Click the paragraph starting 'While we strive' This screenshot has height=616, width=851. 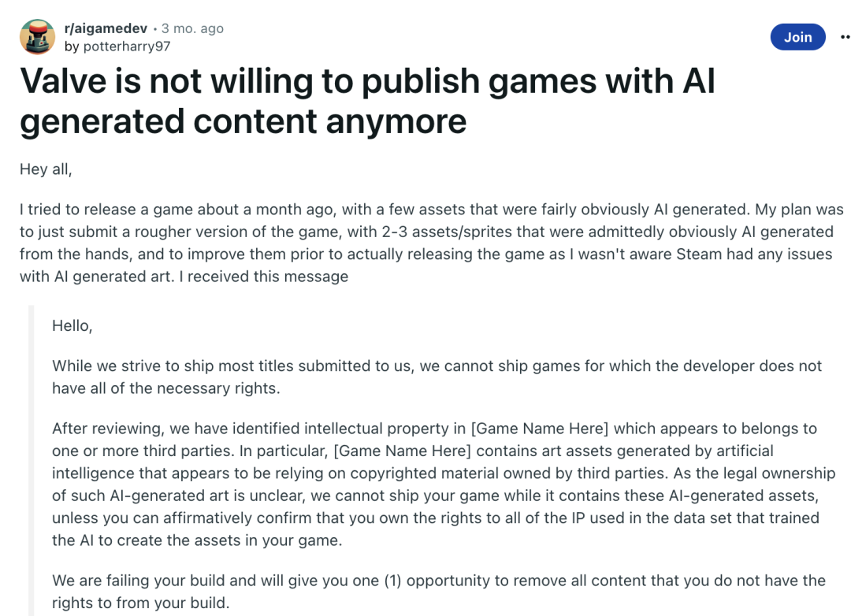click(x=437, y=377)
